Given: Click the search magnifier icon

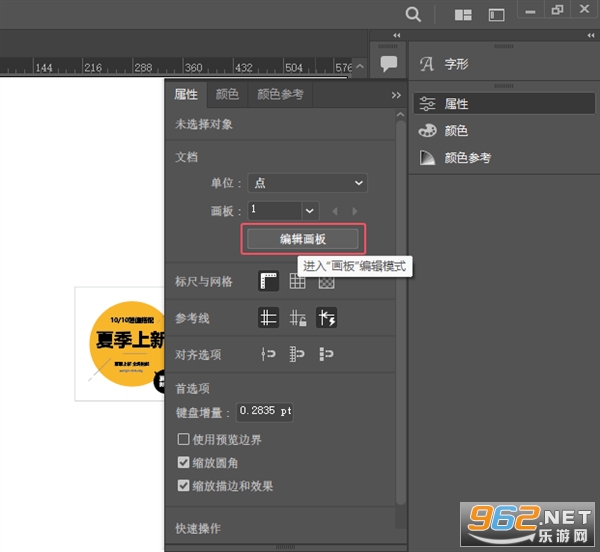Looking at the screenshot, I should (413, 15).
